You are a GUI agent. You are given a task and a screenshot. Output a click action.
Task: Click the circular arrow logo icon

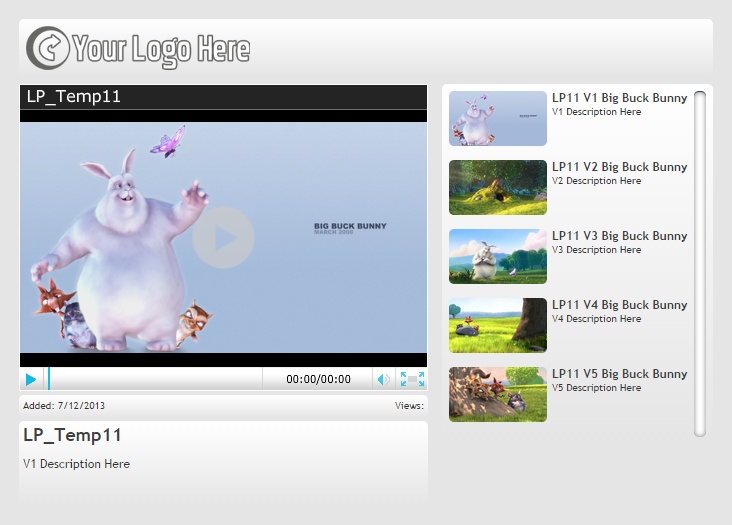(48, 48)
